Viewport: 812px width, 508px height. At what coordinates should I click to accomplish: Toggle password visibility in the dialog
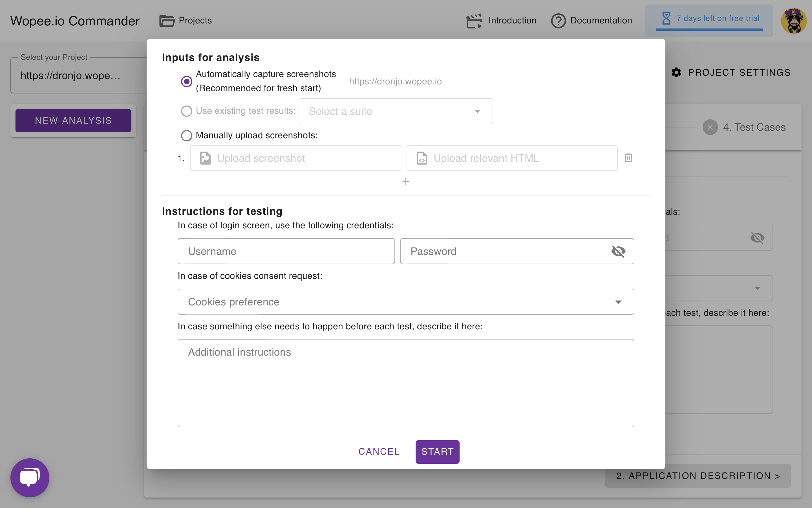pyautogui.click(x=618, y=251)
